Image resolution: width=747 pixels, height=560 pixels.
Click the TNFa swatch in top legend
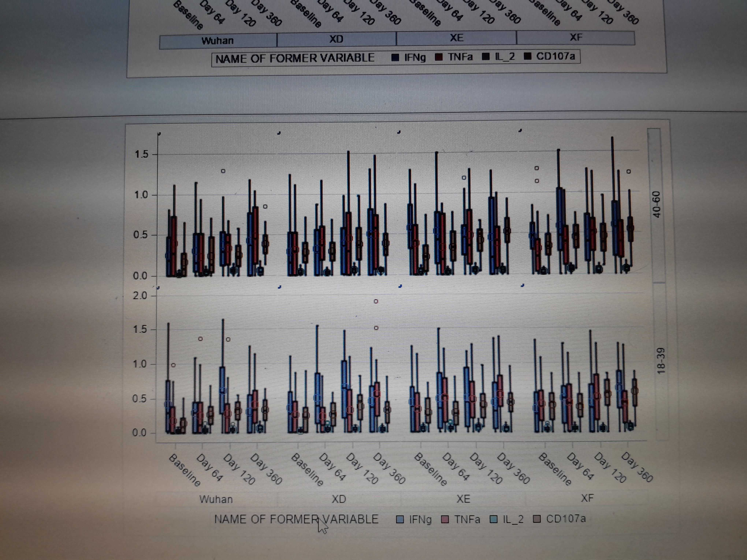pyautogui.click(x=439, y=57)
